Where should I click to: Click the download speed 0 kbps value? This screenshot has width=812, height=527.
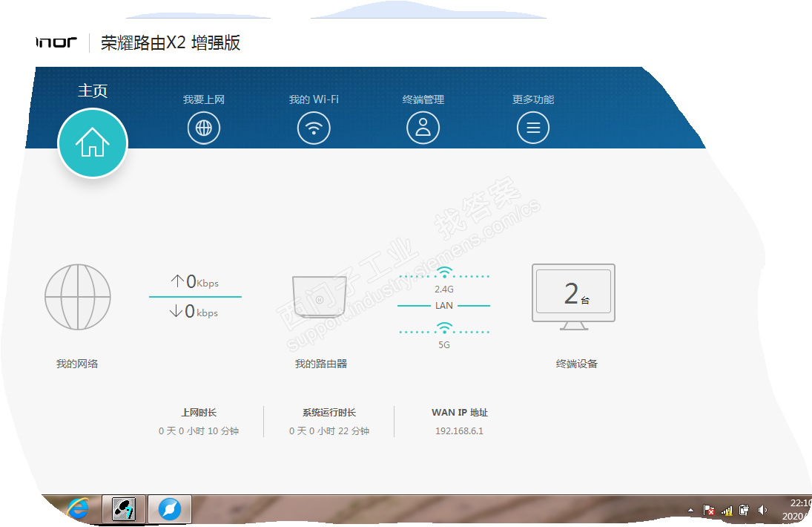point(194,312)
